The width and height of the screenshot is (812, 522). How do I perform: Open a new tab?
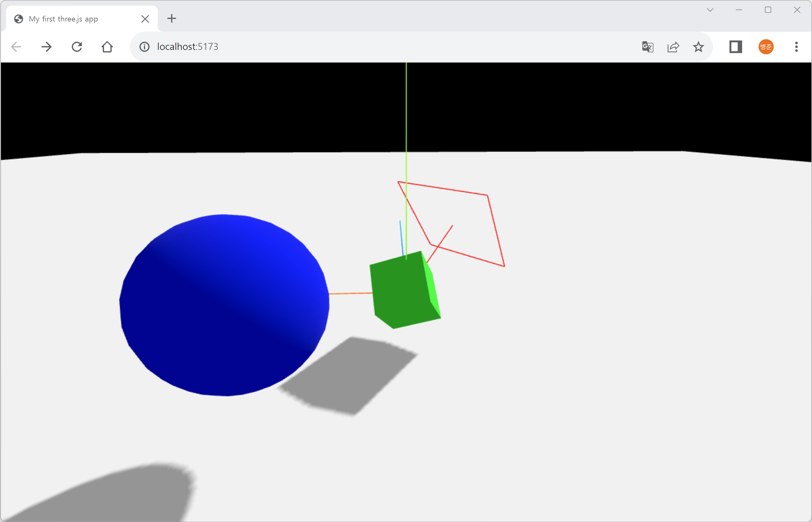(x=172, y=19)
